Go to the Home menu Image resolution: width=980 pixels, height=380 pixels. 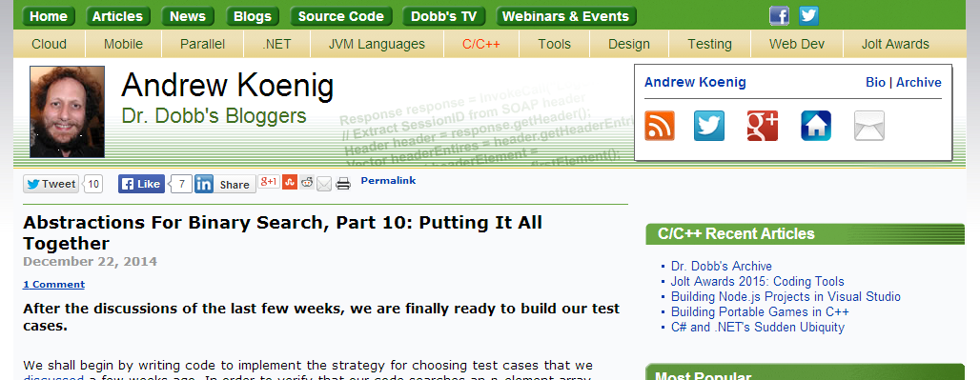point(48,16)
